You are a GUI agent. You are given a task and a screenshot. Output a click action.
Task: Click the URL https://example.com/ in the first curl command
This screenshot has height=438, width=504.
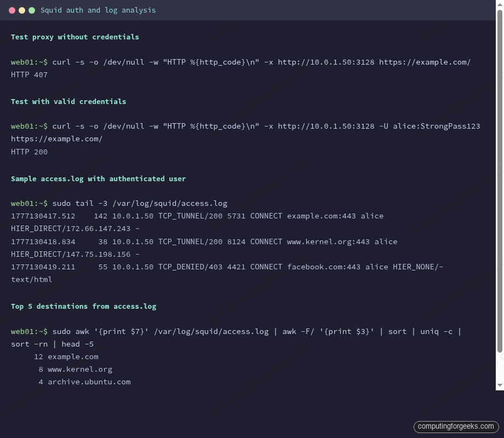(425, 62)
